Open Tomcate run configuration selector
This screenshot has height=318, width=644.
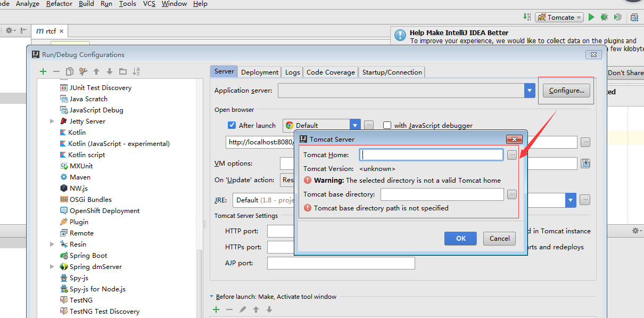tap(559, 17)
